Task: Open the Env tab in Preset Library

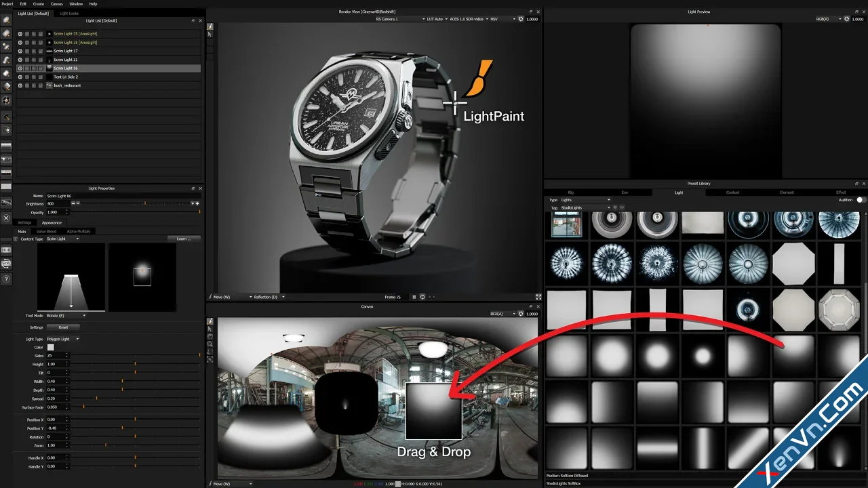Action: [x=625, y=192]
